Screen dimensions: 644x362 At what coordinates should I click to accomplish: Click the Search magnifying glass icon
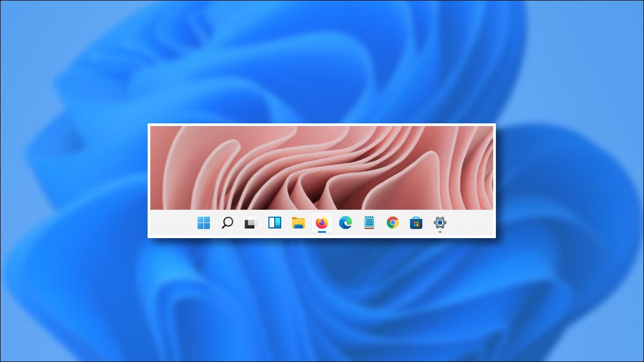227,223
